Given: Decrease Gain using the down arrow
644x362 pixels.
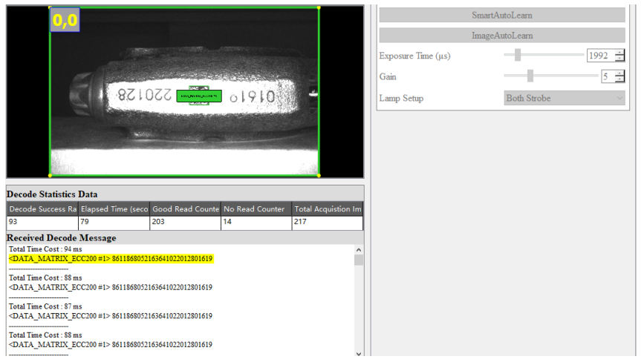Looking at the screenshot, I should pos(619,79).
